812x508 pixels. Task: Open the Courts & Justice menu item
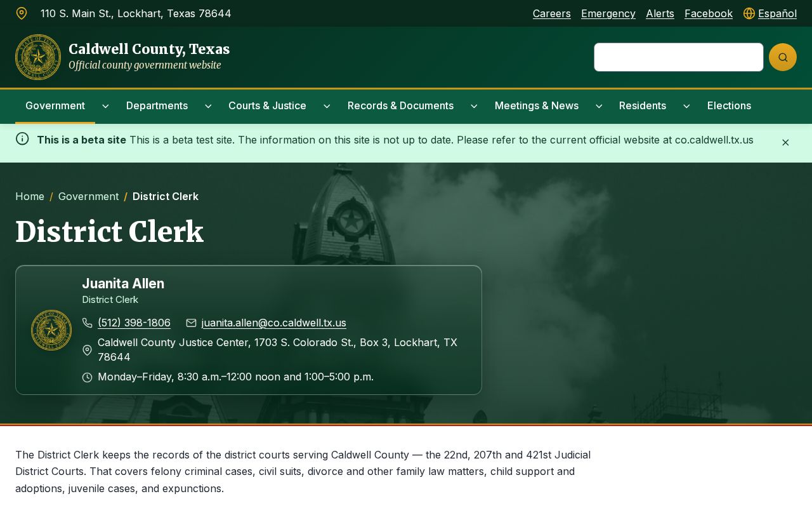click(x=267, y=106)
